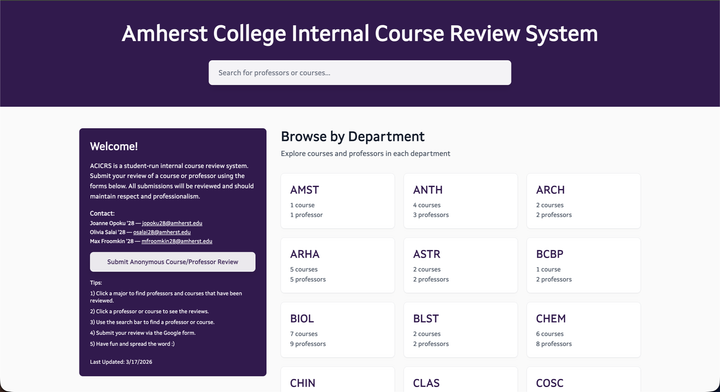Open the CHIN department card

[338, 379]
